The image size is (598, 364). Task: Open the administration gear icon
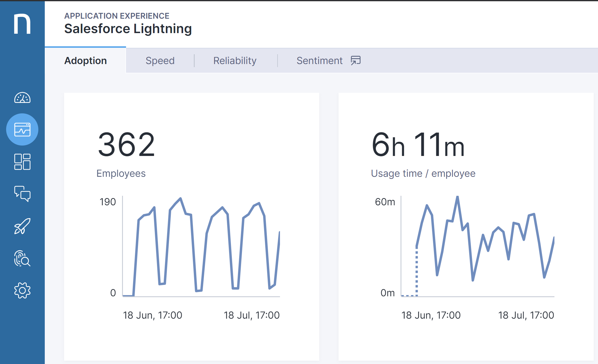tap(22, 290)
